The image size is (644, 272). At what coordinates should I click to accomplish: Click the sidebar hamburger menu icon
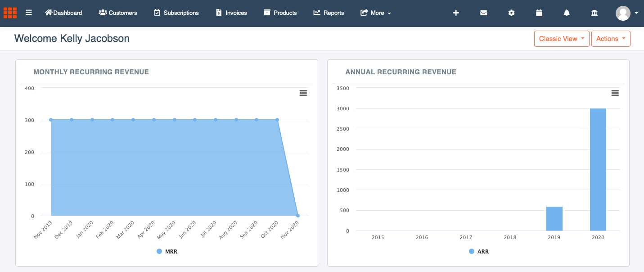pos(29,13)
